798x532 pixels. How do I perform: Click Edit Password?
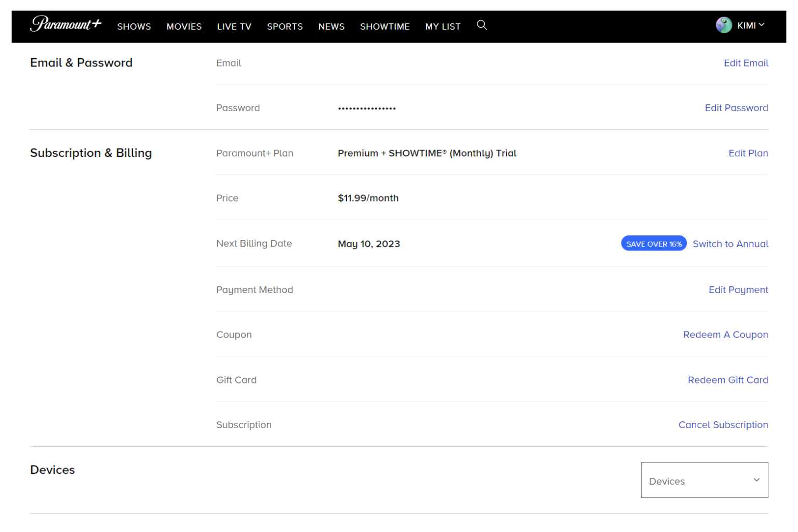[x=736, y=108]
